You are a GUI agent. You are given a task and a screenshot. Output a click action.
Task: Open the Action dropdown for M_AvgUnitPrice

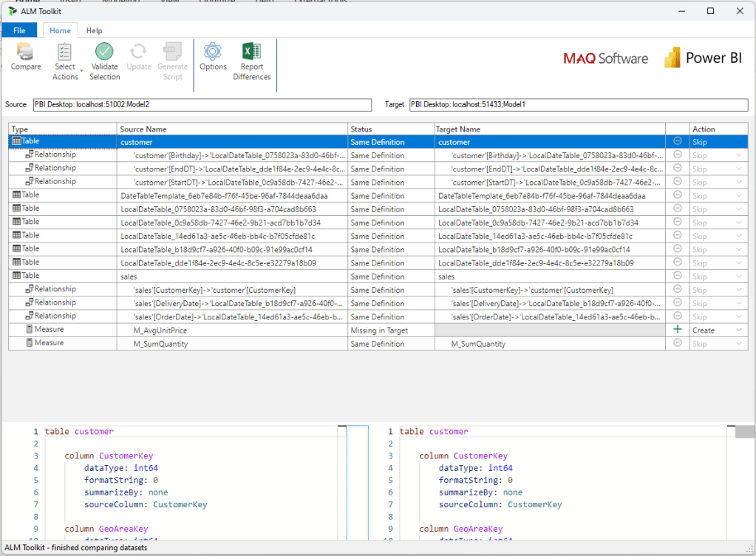pyautogui.click(x=738, y=330)
